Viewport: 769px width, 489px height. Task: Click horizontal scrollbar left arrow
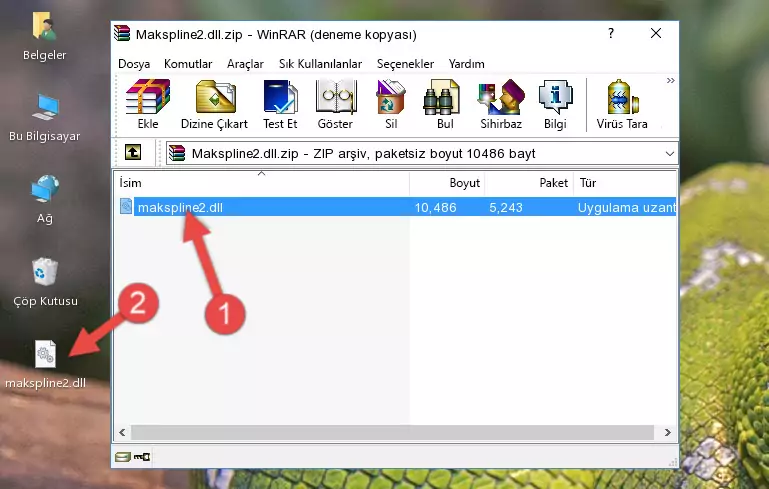pos(122,432)
